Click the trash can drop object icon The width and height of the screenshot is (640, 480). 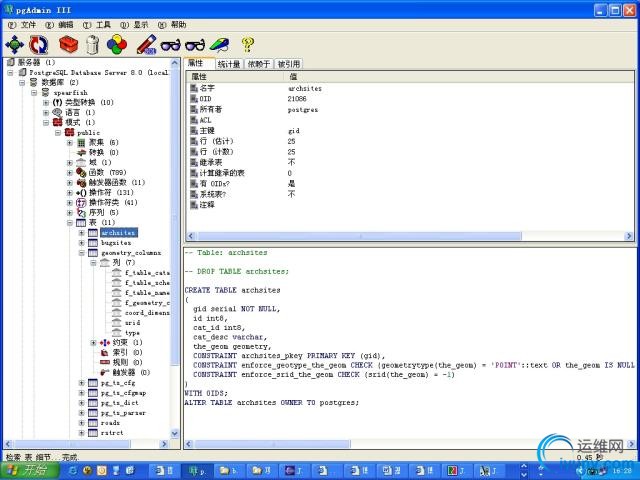click(x=93, y=44)
